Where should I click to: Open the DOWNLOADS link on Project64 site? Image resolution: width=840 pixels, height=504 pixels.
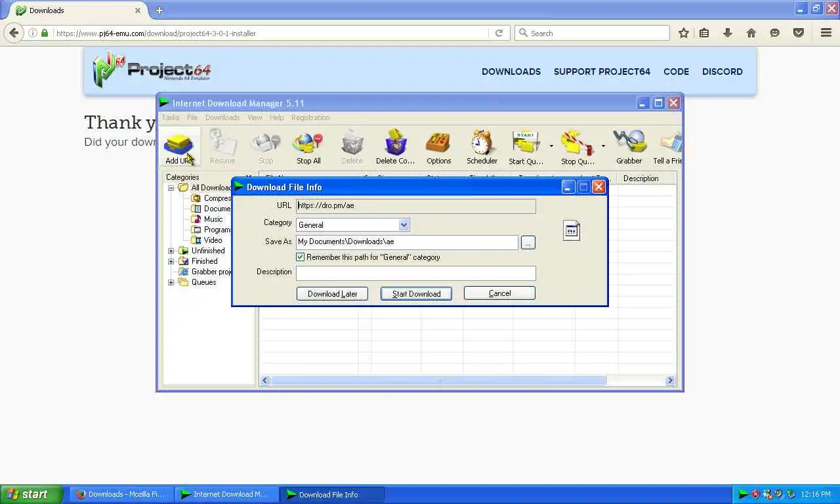click(x=511, y=72)
